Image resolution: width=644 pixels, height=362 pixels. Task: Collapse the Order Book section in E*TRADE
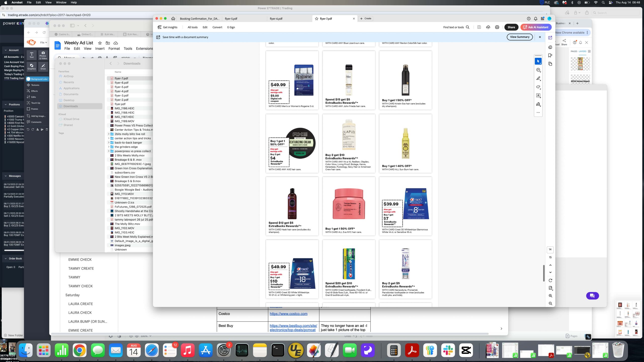coord(6,258)
